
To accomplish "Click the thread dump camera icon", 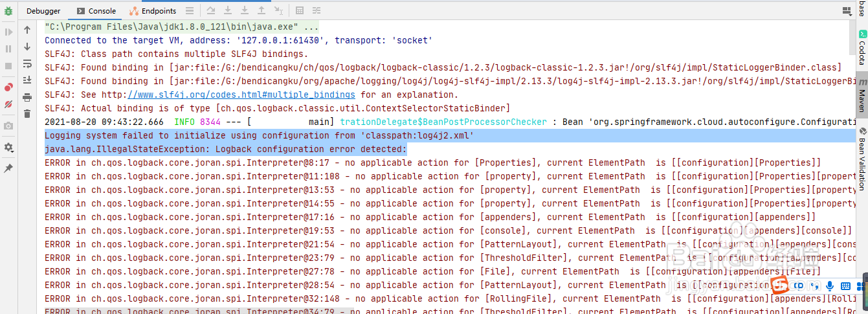I will pos(8,126).
